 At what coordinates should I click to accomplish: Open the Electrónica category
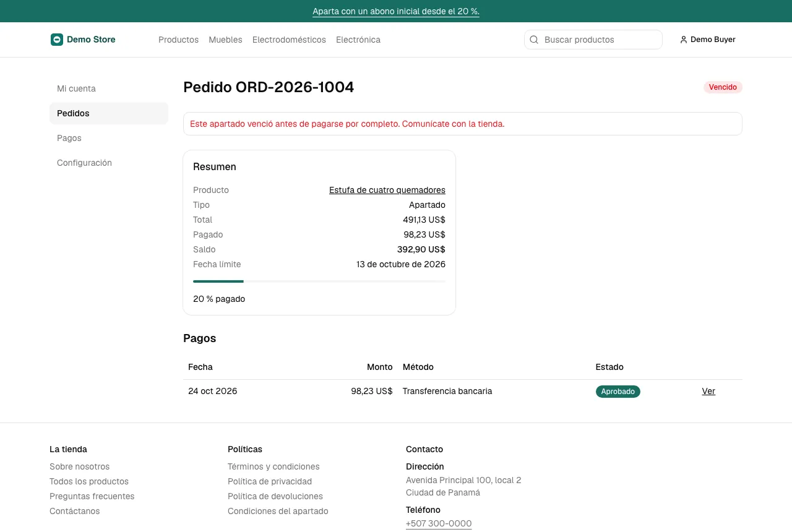(x=358, y=40)
